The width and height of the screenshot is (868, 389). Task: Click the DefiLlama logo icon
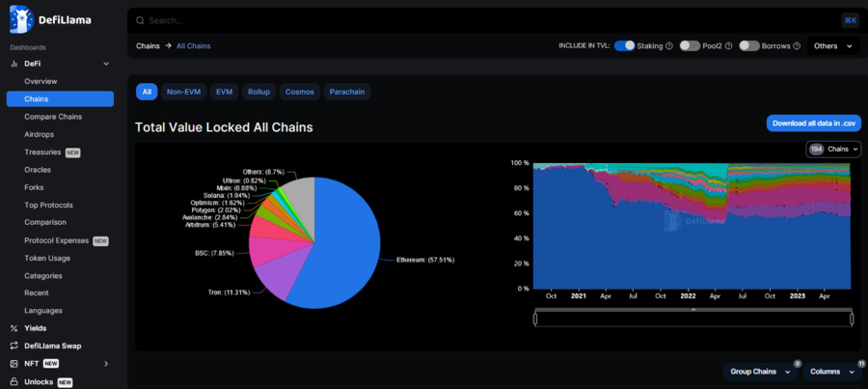(21, 19)
